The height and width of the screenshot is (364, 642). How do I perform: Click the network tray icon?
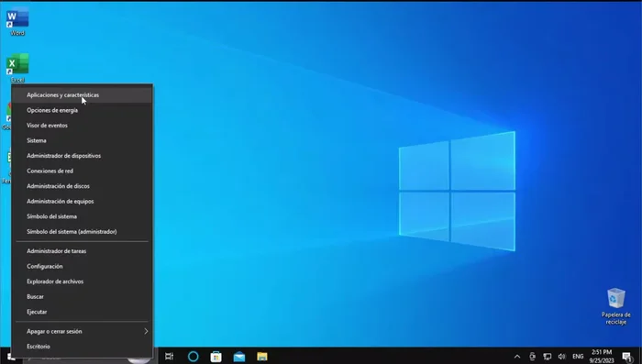547,357
